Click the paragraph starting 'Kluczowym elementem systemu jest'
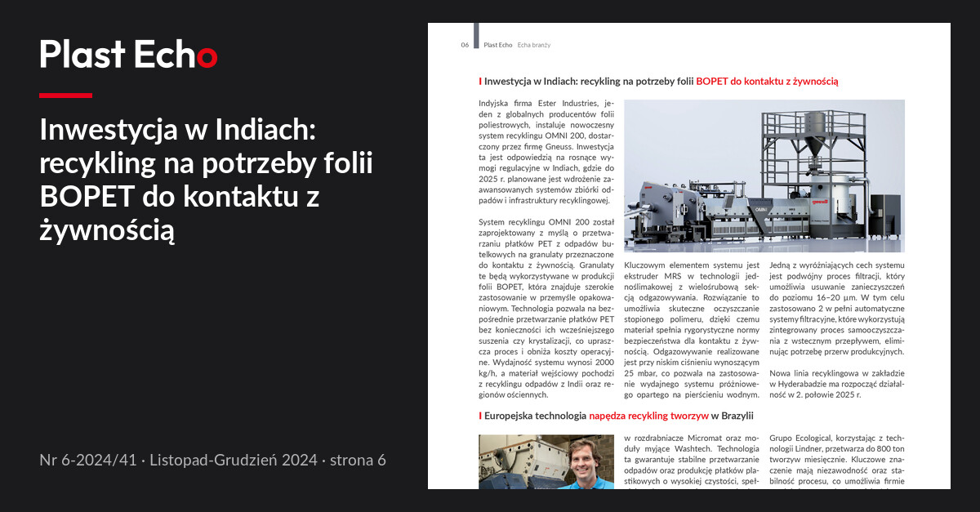 tap(692, 329)
